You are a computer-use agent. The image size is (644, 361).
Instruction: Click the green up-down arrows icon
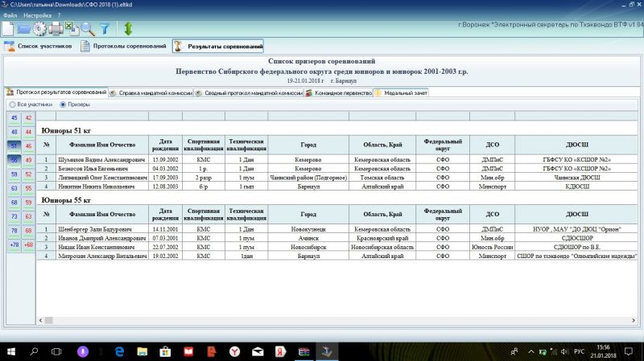coord(127,28)
